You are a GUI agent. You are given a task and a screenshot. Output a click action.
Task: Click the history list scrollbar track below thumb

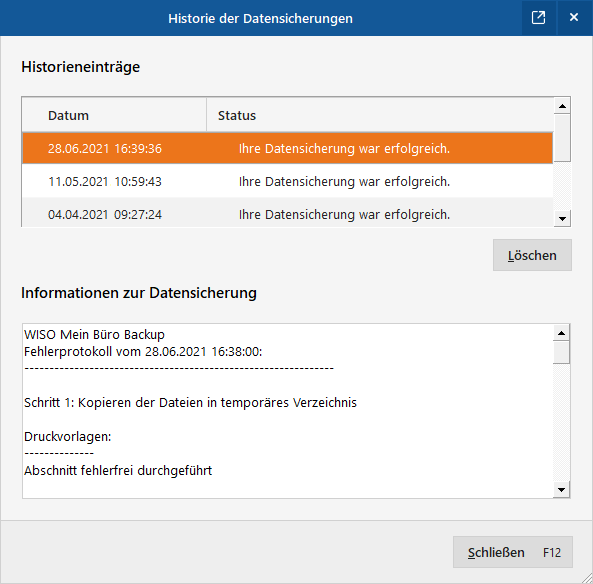(x=562, y=186)
